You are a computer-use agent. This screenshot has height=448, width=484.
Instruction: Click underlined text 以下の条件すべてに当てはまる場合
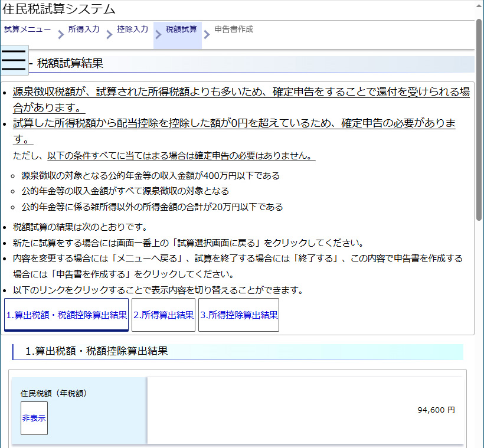coord(181,156)
